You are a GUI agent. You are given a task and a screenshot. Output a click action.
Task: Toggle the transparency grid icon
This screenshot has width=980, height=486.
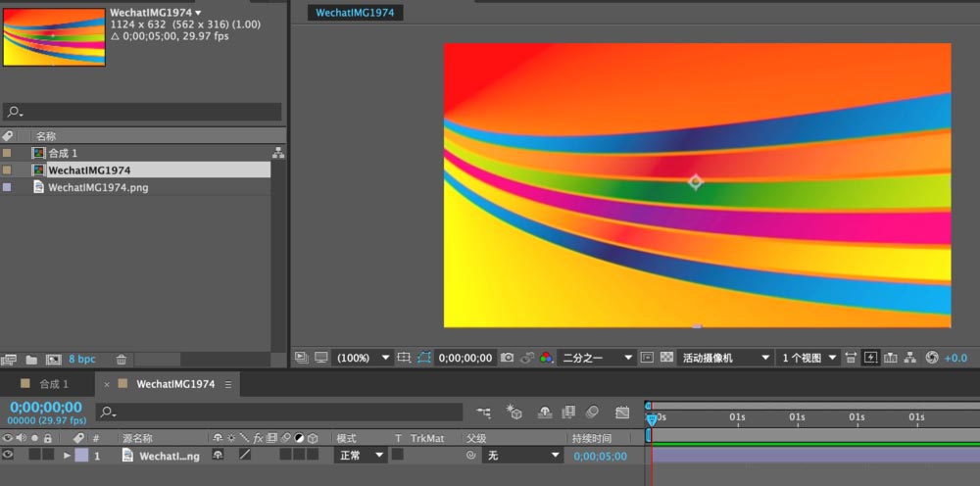(666, 358)
